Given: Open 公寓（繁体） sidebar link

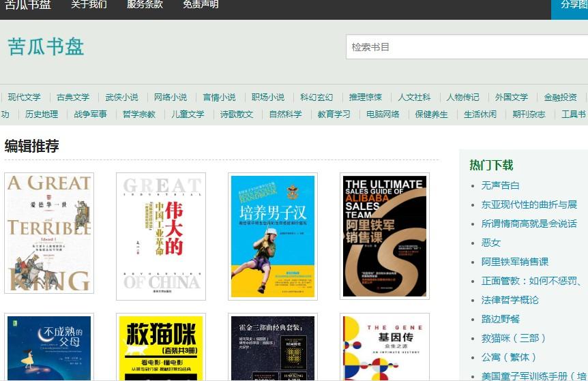Looking at the screenshot, I should click(x=509, y=357).
